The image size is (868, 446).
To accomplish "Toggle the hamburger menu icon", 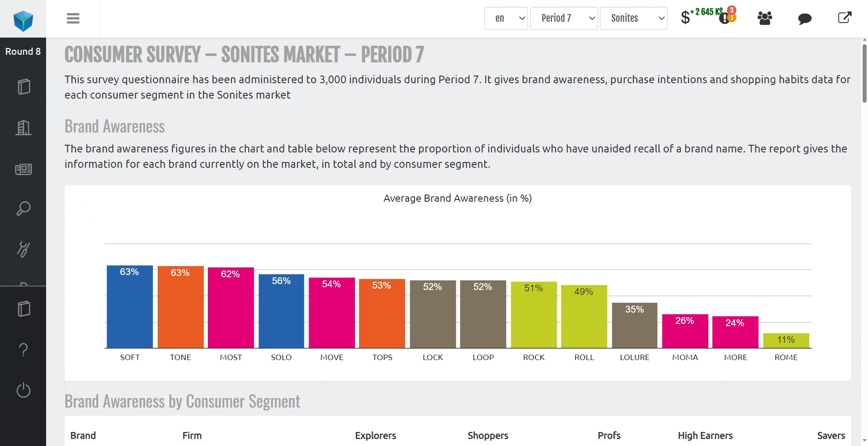I will tap(73, 19).
